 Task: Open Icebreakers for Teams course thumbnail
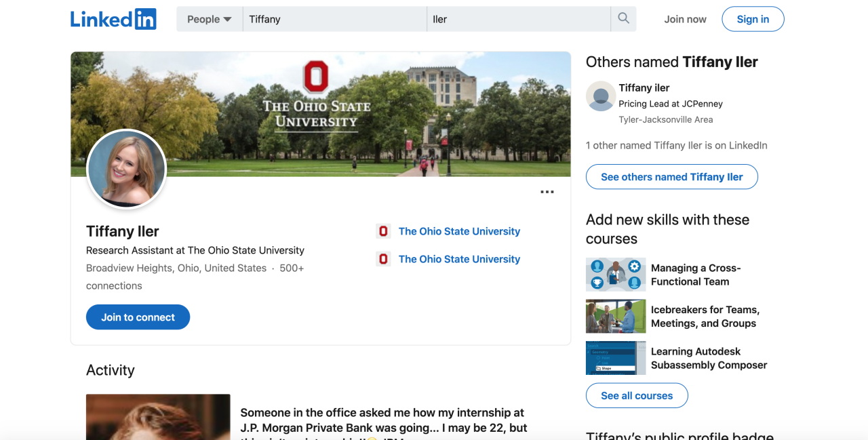click(x=616, y=316)
